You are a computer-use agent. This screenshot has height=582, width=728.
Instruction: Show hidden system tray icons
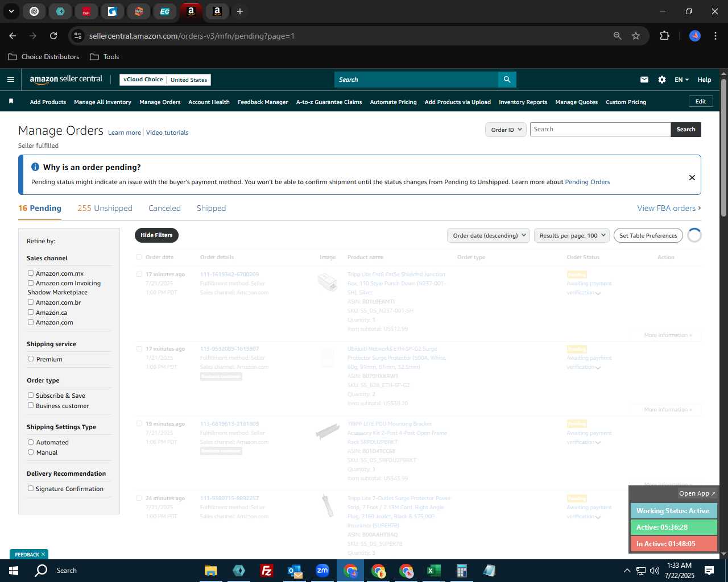pos(627,571)
